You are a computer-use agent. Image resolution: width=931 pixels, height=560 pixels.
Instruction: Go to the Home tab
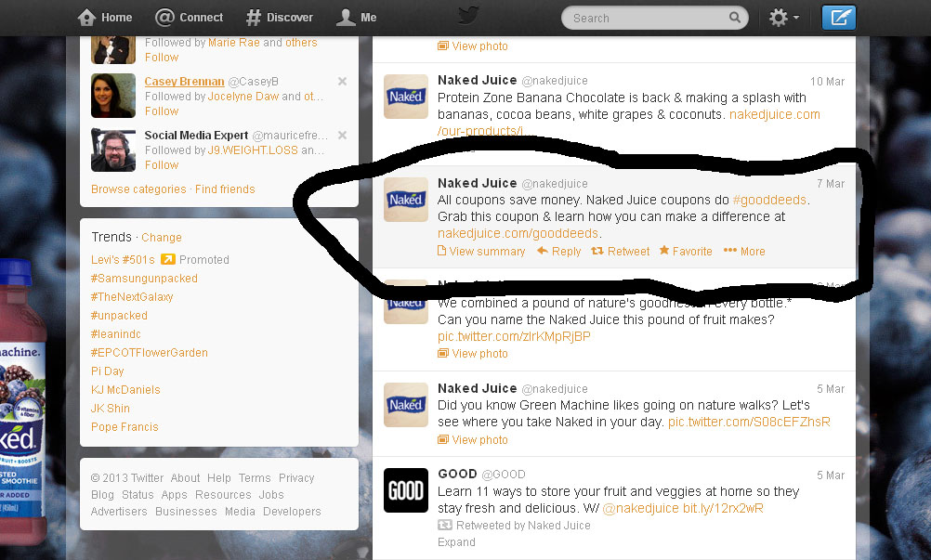pyautogui.click(x=104, y=18)
